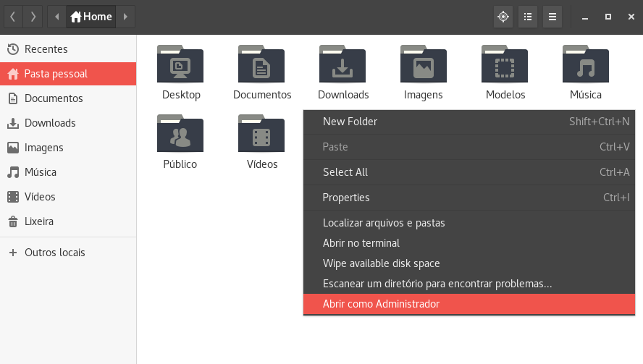Viewport: 643px width, 364px height.
Task: Go forward with the right arrow button
Action: click(33, 17)
